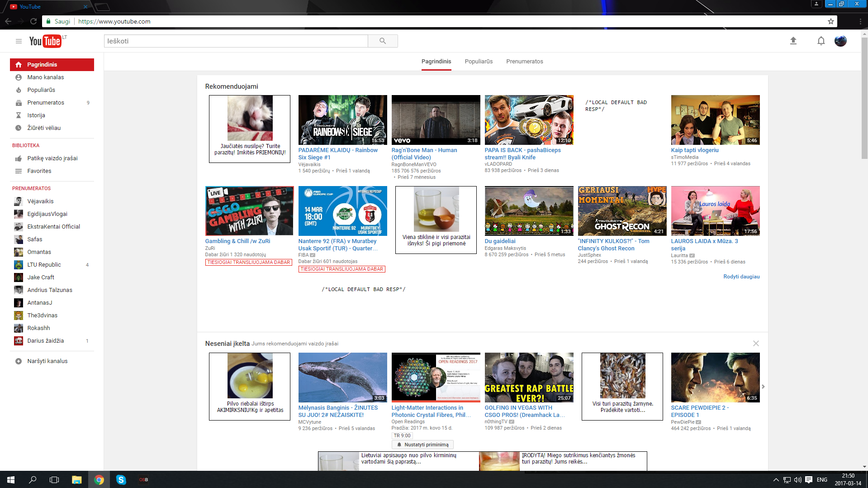
Task: Select Pagrindinis top tab
Action: tap(436, 62)
